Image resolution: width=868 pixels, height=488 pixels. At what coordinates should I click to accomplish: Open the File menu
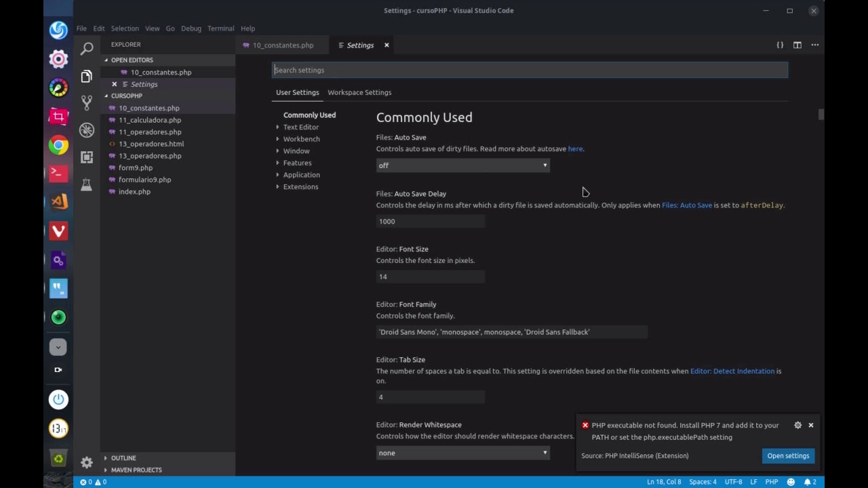81,28
